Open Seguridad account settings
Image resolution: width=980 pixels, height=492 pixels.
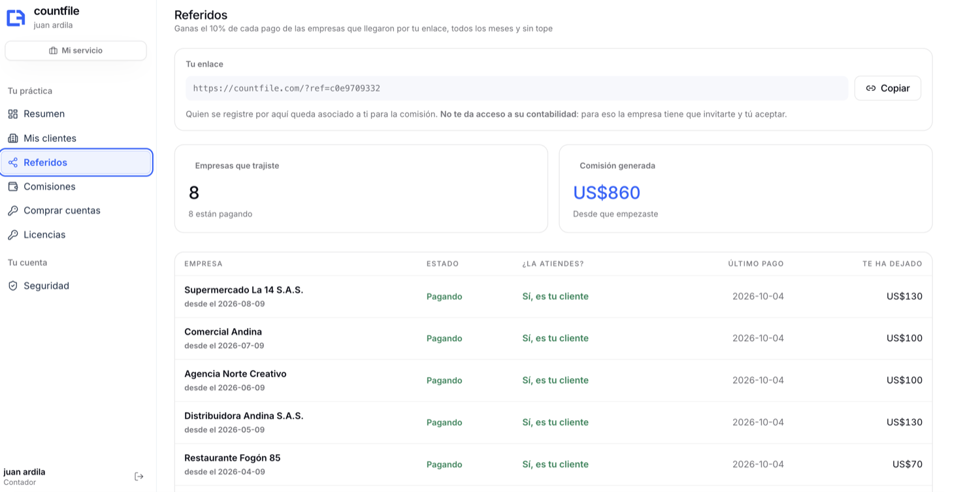pos(77,286)
